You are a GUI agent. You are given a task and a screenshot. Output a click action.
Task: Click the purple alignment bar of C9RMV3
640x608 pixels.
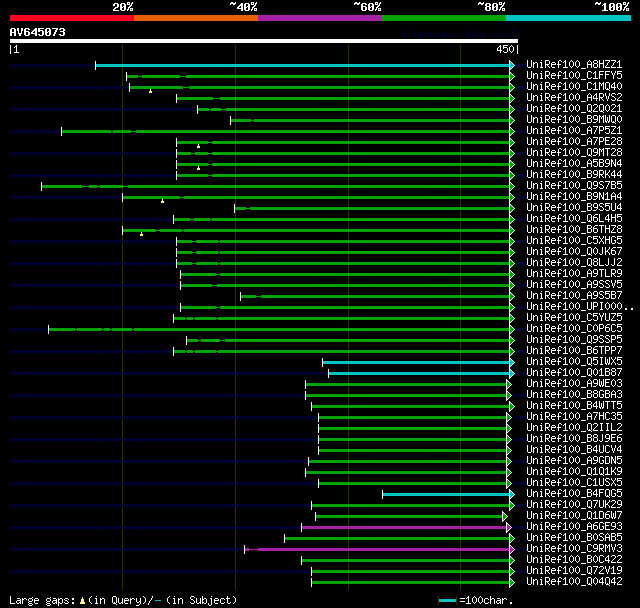377,550
